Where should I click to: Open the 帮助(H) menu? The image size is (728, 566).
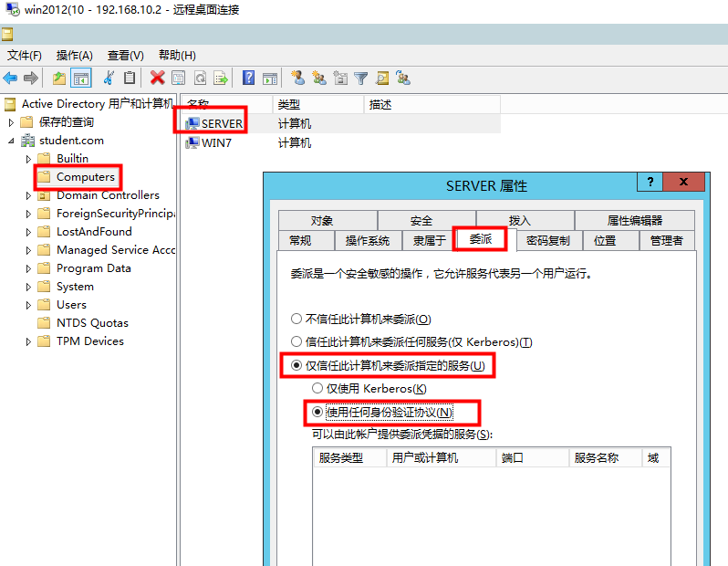pos(177,56)
